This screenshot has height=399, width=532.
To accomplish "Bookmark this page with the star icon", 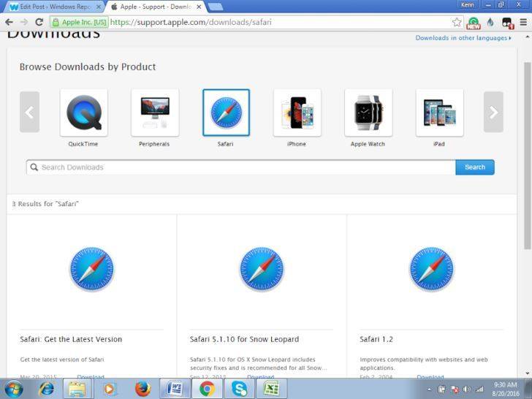I will pos(457,22).
